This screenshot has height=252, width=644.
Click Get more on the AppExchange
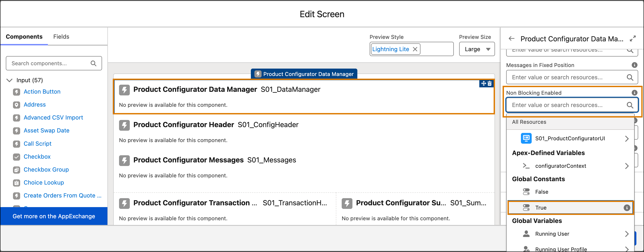click(x=54, y=216)
